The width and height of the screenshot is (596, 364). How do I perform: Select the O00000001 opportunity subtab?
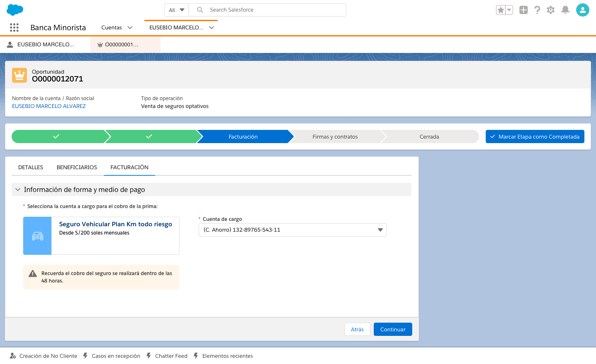pyautogui.click(x=125, y=44)
